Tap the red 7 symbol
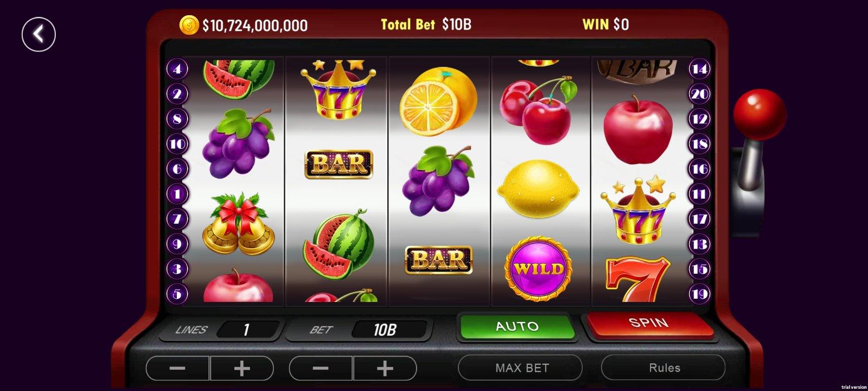Image resolution: width=868 pixels, height=391 pixels. click(637, 279)
